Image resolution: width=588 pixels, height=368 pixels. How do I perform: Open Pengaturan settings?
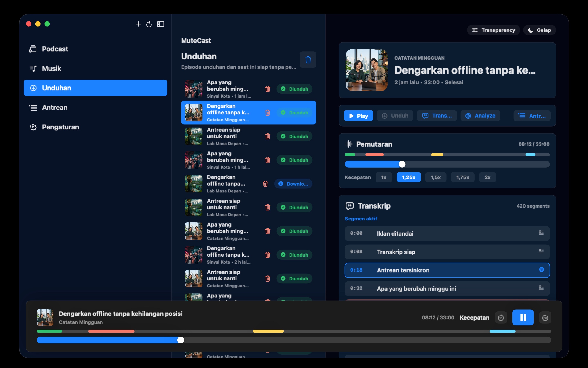pos(95,127)
